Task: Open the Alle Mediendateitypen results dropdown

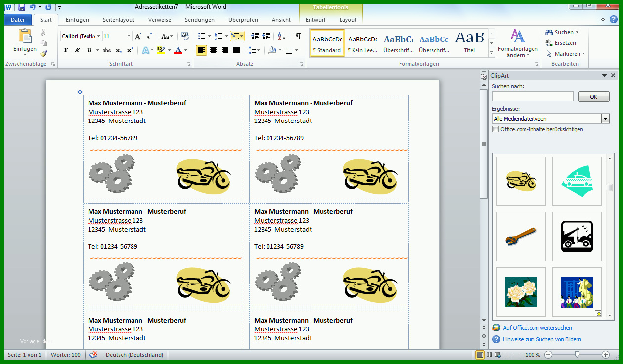Action: coord(605,119)
